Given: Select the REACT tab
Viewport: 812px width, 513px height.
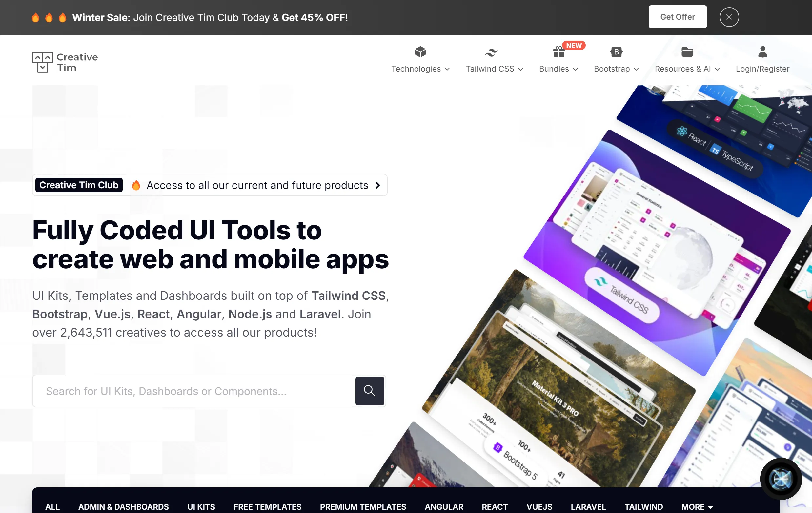Looking at the screenshot, I should coord(494,506).
